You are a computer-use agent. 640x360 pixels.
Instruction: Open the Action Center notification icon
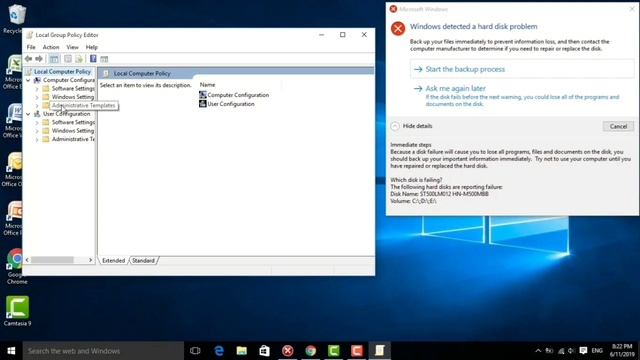[x=583, y=351]
